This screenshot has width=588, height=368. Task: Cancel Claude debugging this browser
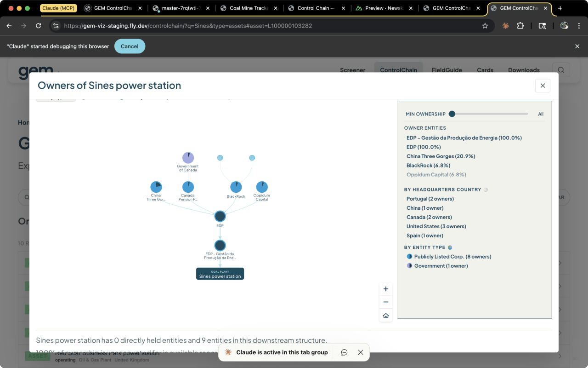[x=130, y=46]
